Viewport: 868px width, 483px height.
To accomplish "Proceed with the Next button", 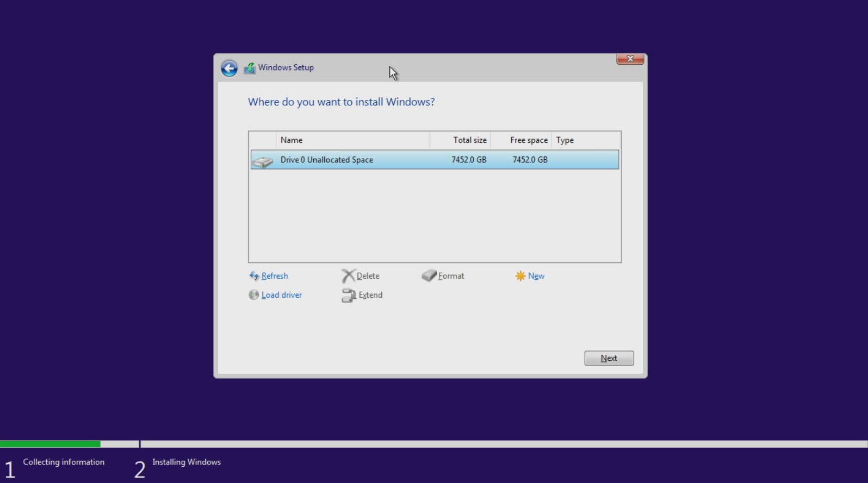I will coord(609,358).
